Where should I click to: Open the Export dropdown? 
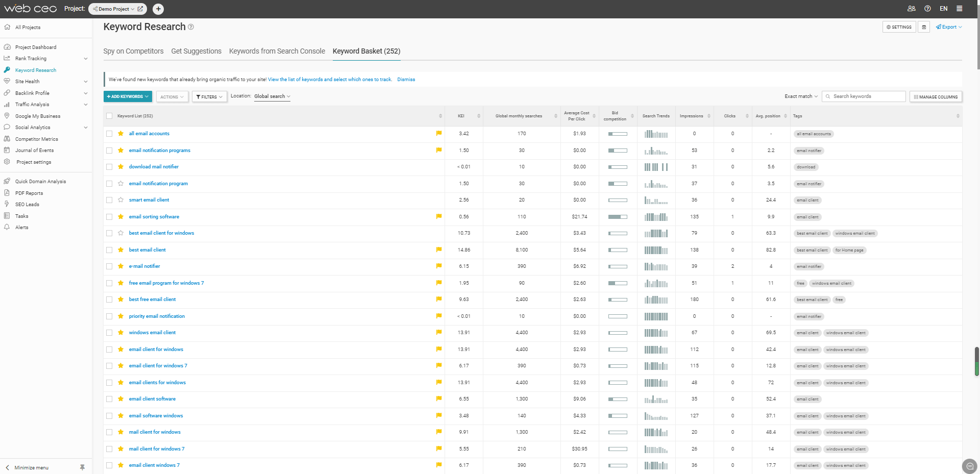click(949, 27)
